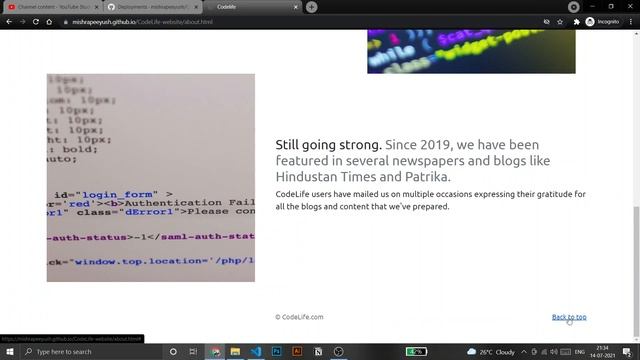Open Cortana circle icon
Viewport: 640px width, 360px height.
coord(173,351)
